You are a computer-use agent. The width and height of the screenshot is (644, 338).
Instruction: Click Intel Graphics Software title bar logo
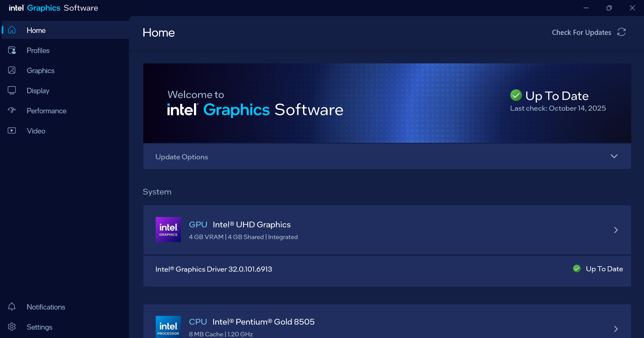(53, 8)
